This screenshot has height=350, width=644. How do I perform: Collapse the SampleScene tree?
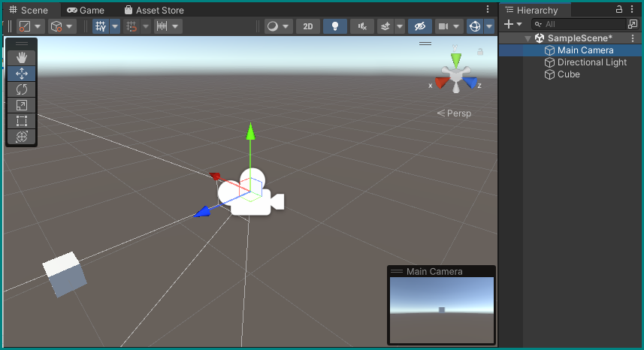tap(528, 38)
